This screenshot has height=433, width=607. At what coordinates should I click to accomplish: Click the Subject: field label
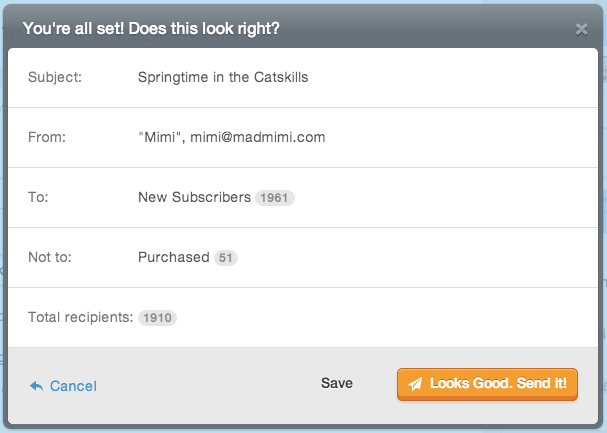55,77
